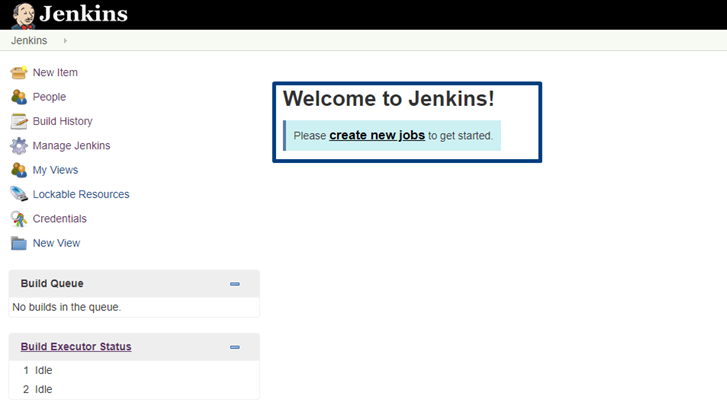Expand the breadcrumb arrow after Jenkins
Screen dimensions: 727x405
tap(65, 41)
